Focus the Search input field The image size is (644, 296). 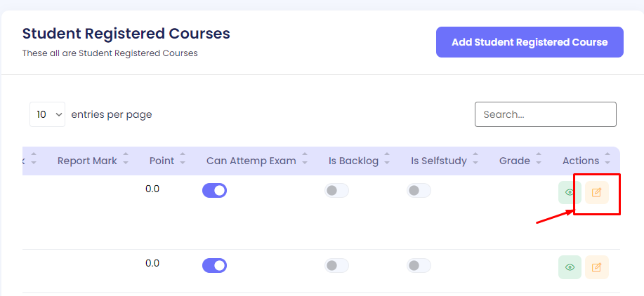[545, 114]
